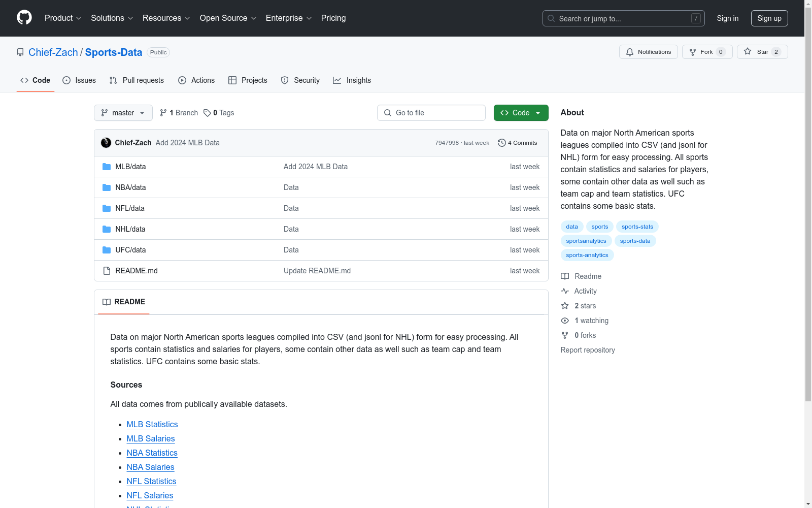Click Sign in
Screen dimensions: 812x508
[728, 18]
